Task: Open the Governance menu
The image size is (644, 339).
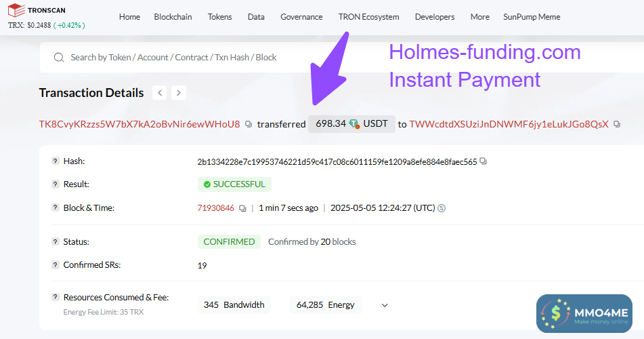Action: pyautogui.click(x=301, y=17)
